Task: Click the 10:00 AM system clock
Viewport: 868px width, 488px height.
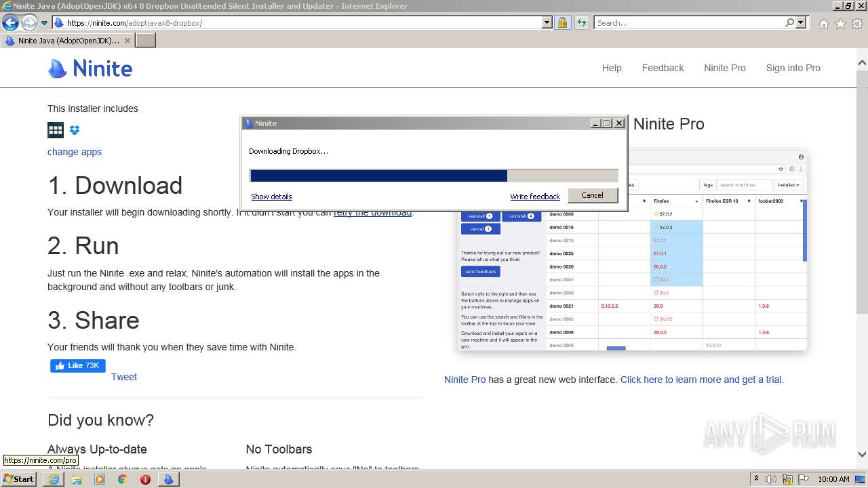Action: (833, 479)
